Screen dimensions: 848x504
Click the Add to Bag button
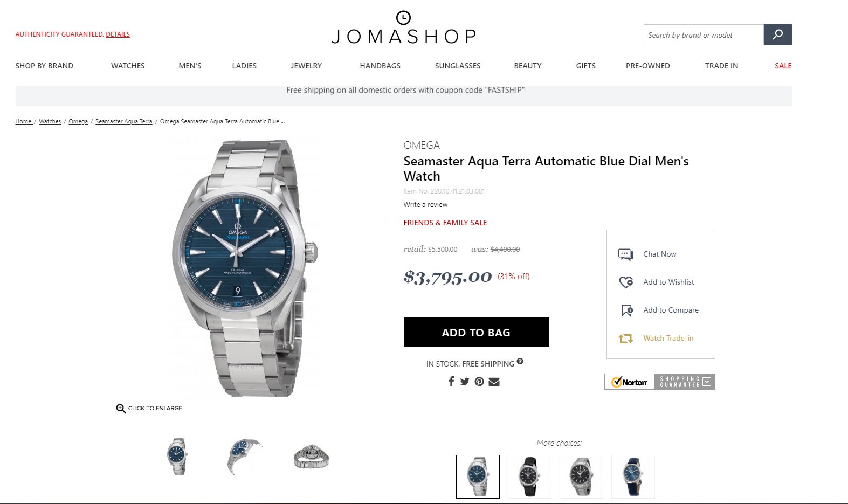(476, 332)
